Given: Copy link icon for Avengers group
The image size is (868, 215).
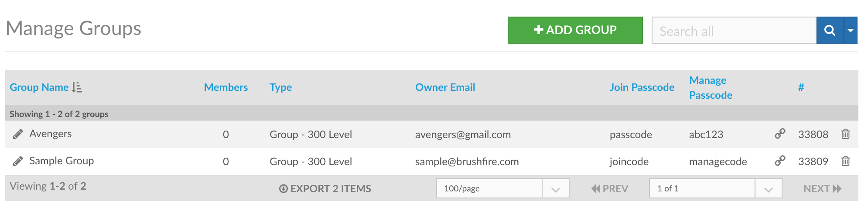Looking at the screenshot, I should click(780, 134).
